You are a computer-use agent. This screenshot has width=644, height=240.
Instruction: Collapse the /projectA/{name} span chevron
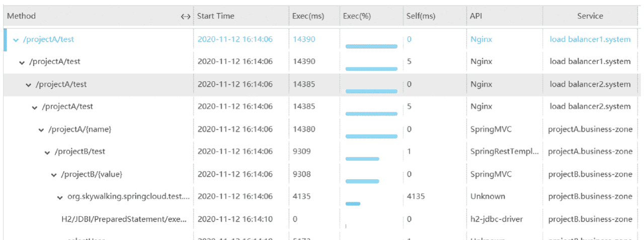(41, 130)
